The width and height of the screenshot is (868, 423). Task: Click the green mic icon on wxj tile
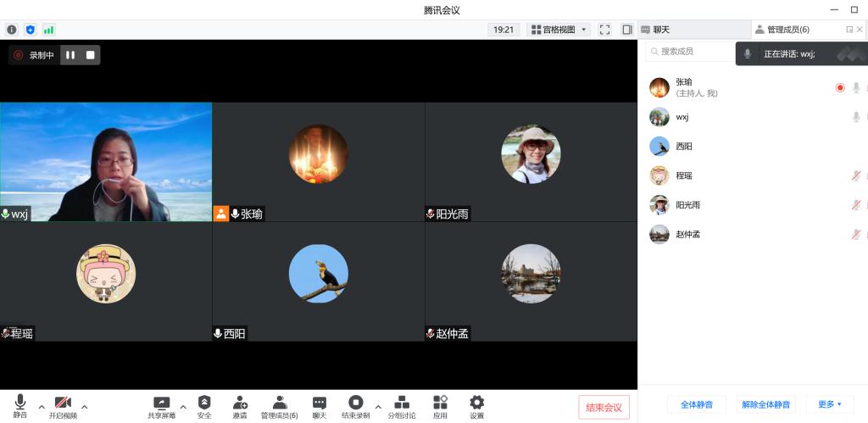(5, 214)
